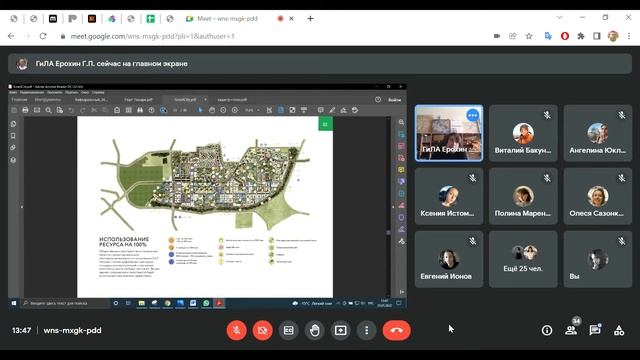This screenshot has height=360, width=640.
Task: Click the Полина Марен... participant tile
Action: (x=523, y=196)
